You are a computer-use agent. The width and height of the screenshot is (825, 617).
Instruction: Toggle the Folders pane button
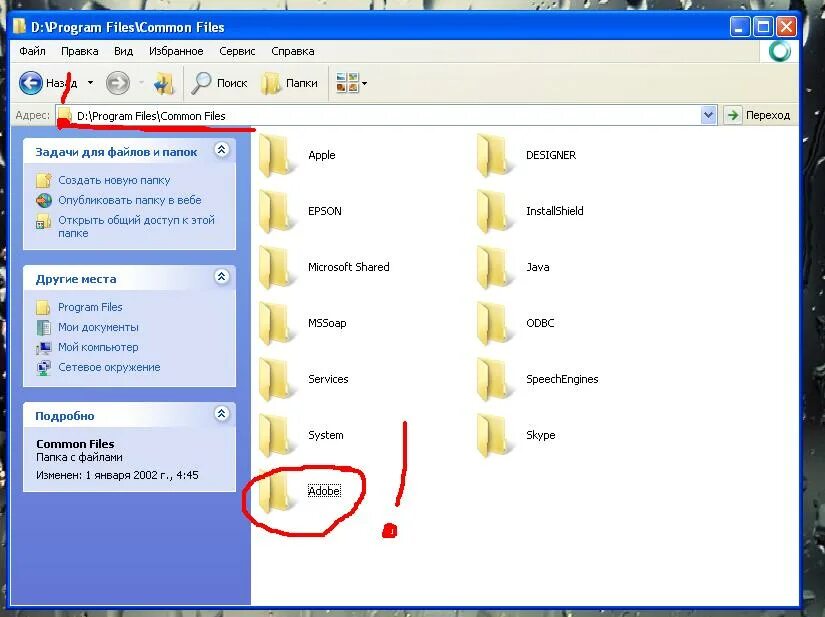point(270,83)
